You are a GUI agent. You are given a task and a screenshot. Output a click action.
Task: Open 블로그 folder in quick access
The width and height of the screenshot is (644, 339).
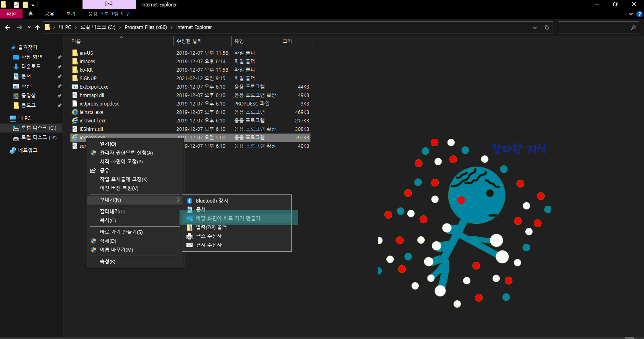tap(28, 105)
